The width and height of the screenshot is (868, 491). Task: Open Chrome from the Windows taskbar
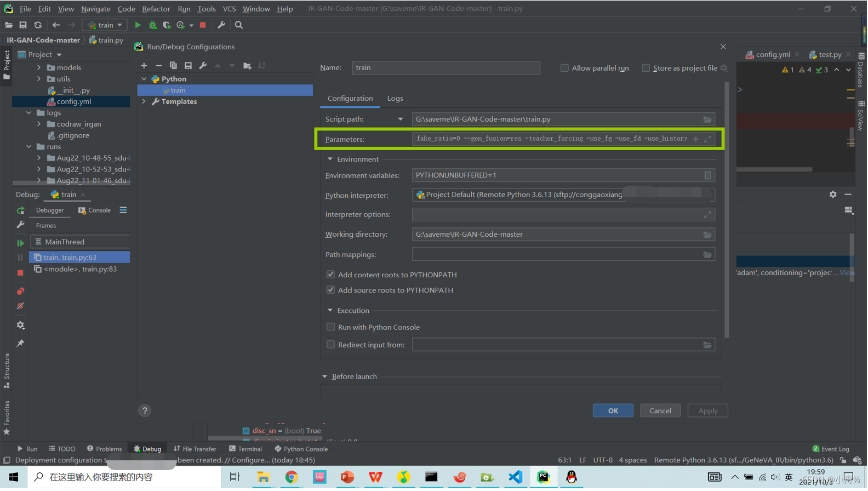tap(291, 477)
